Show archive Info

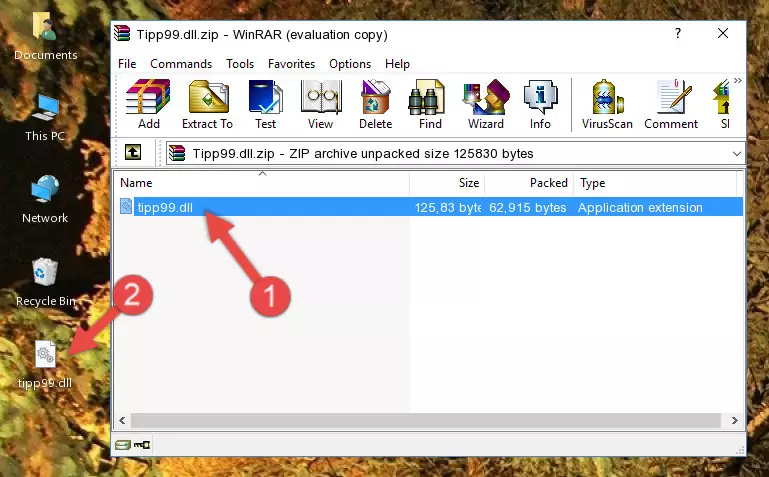[x=540, y=104]
